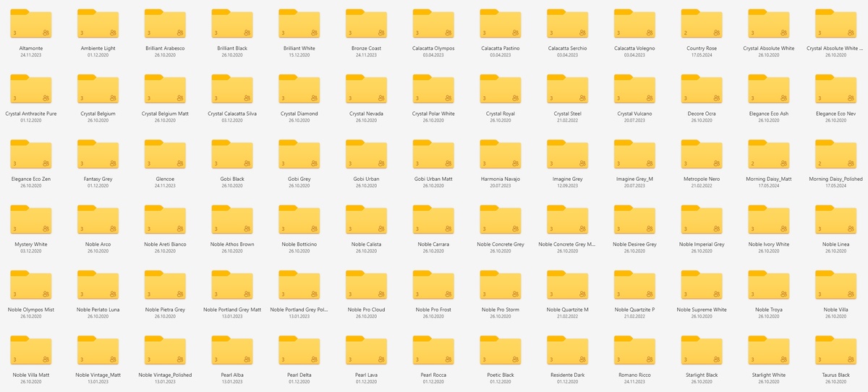Image resolution: width=868 pixels, height=392 pixels.
Task: Open the Elegance Eco Zen folder
Action: pyautogui.click(x=30, y=154)
